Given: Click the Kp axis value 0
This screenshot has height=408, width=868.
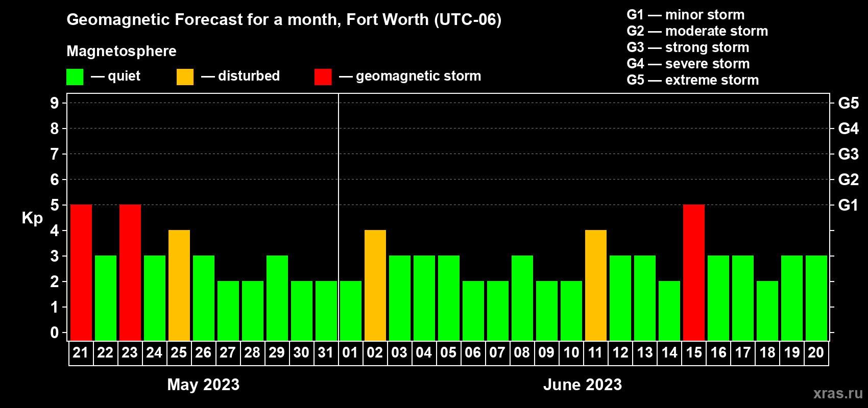Looking at the screenshot, I should [x=55, y=333].
